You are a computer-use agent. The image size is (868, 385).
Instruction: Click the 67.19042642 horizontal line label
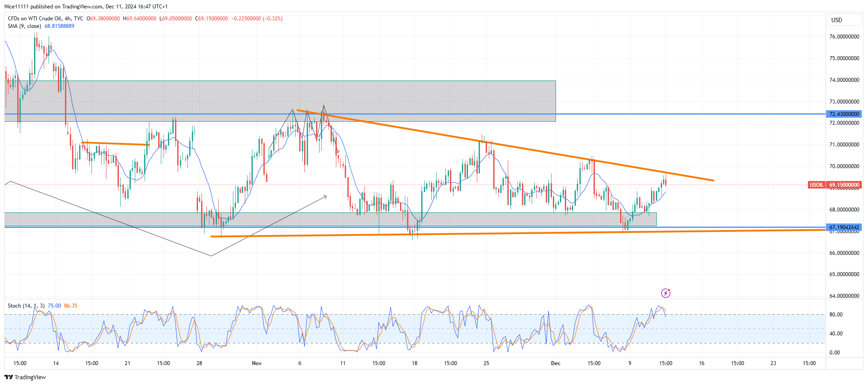click(x=844, y=227)
